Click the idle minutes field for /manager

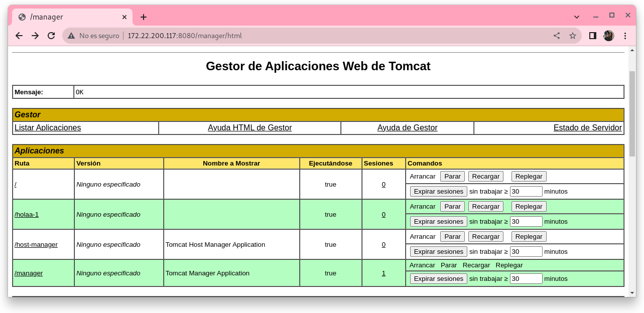pos(526,279)
